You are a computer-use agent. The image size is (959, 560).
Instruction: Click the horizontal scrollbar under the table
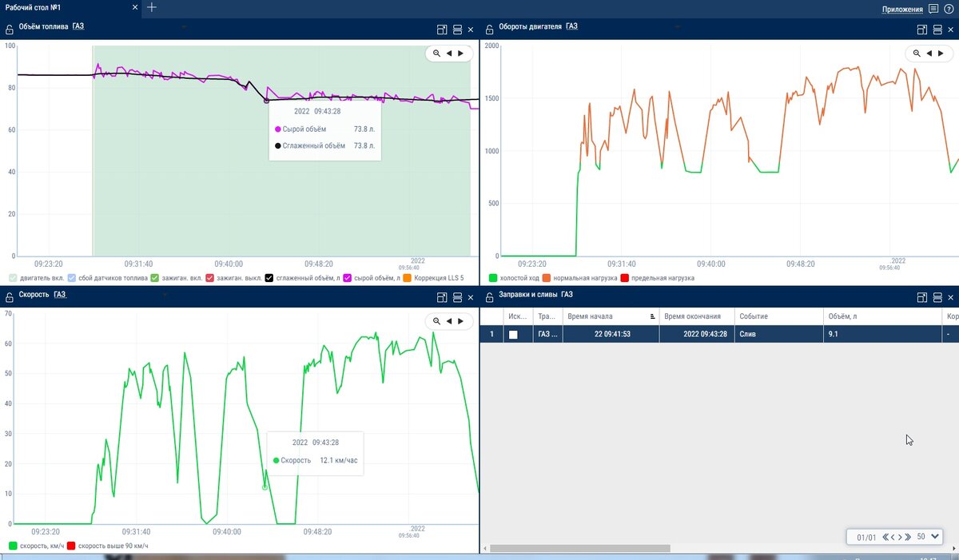tap(579, 549)
